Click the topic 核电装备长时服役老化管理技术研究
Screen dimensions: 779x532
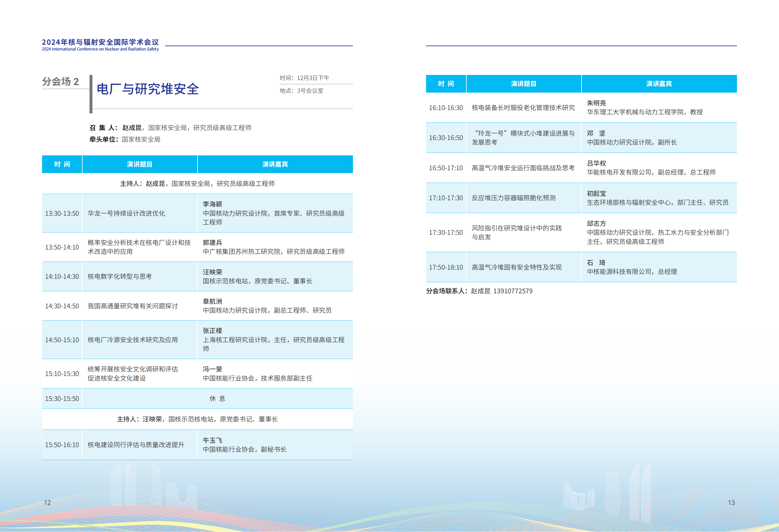click(x=523, y=108)
